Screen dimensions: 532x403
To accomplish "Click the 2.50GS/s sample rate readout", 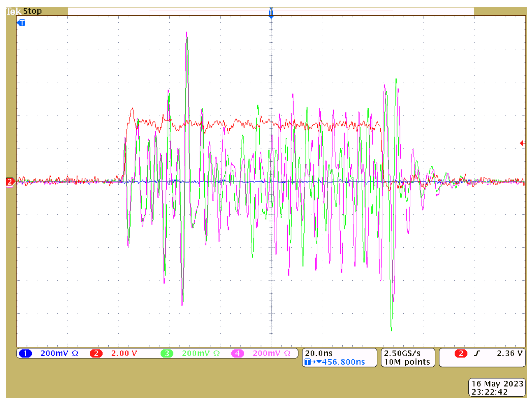I will tap(402, 353).
